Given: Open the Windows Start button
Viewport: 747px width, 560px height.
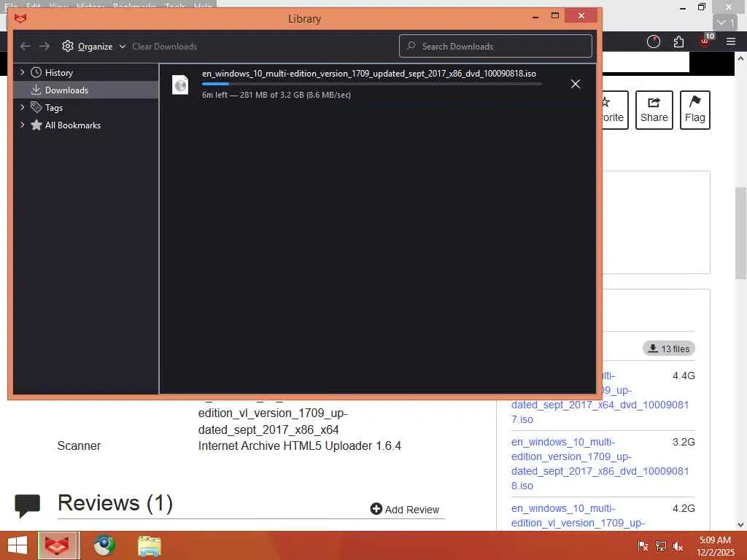Looking at the screenshot, I should click(x=18, y=545).
